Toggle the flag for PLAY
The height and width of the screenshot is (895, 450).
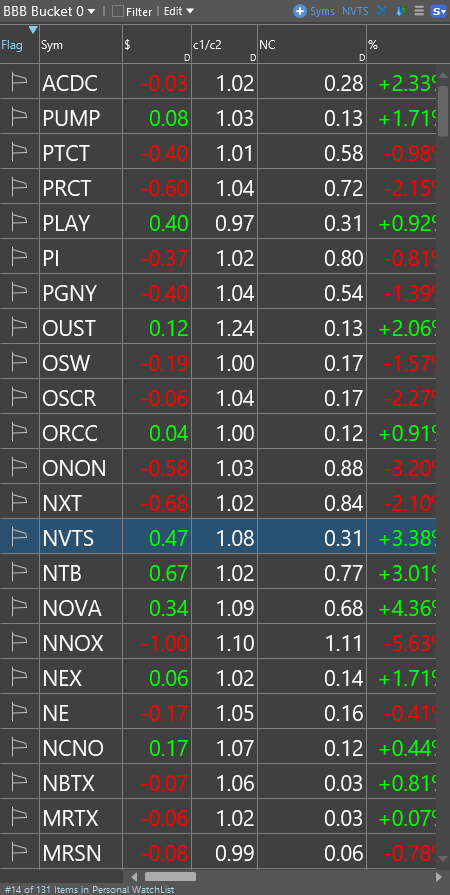19,223
